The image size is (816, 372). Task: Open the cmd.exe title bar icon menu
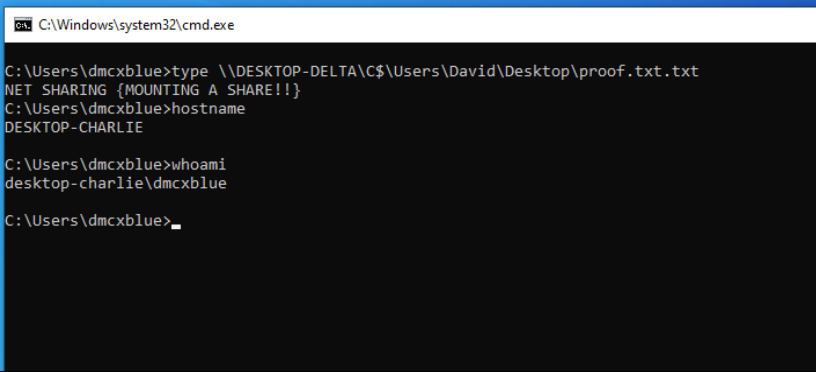tap(22, 25)
